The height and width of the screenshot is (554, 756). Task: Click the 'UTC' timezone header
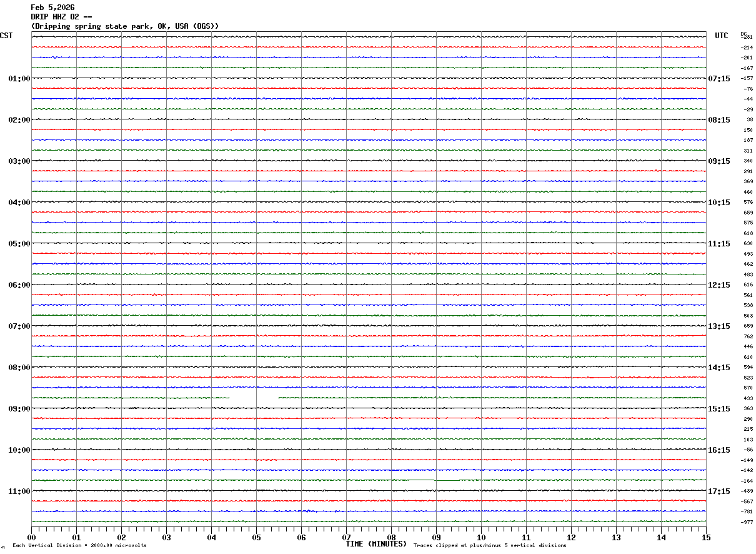tap(722, 36)
